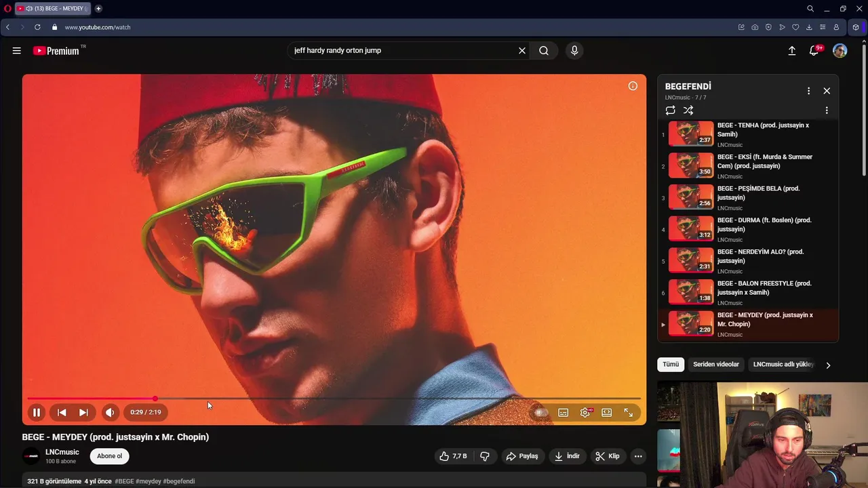
Task: Subscribe with Abone ol button
Action: click(110, 456)
